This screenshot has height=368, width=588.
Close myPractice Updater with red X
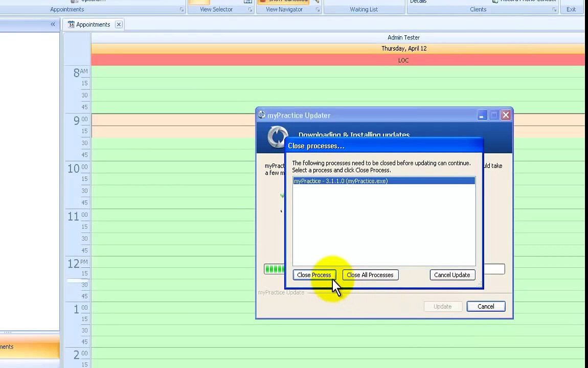[506, 116]
